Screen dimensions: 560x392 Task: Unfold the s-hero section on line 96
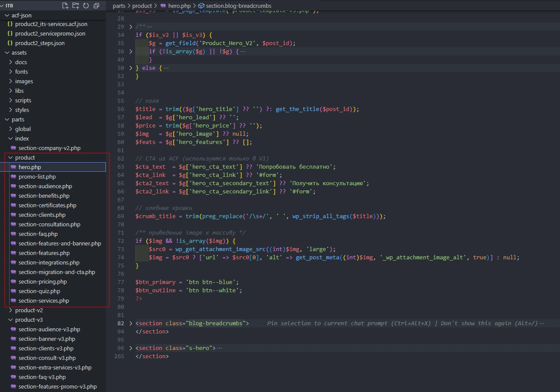[131, 348]
